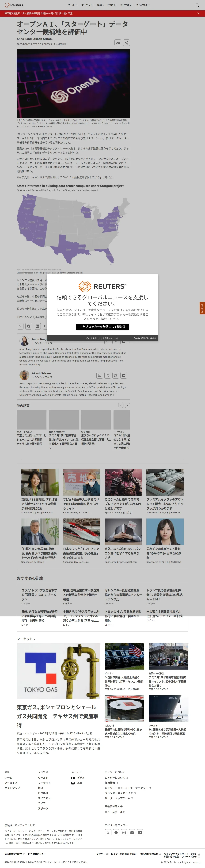Open the 写真 link with camera icon
This screenshot has width=205, height=868.
click(77, 783)
